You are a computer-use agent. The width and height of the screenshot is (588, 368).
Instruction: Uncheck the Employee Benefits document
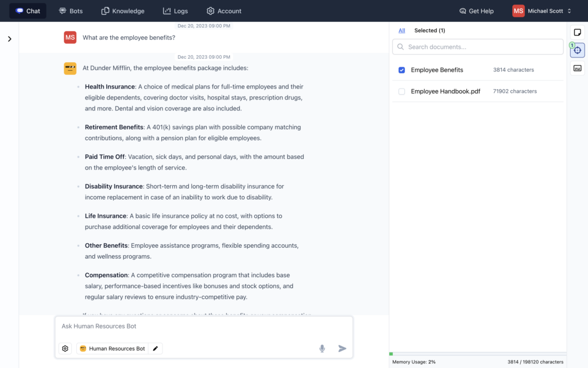[x=401, y=70]
